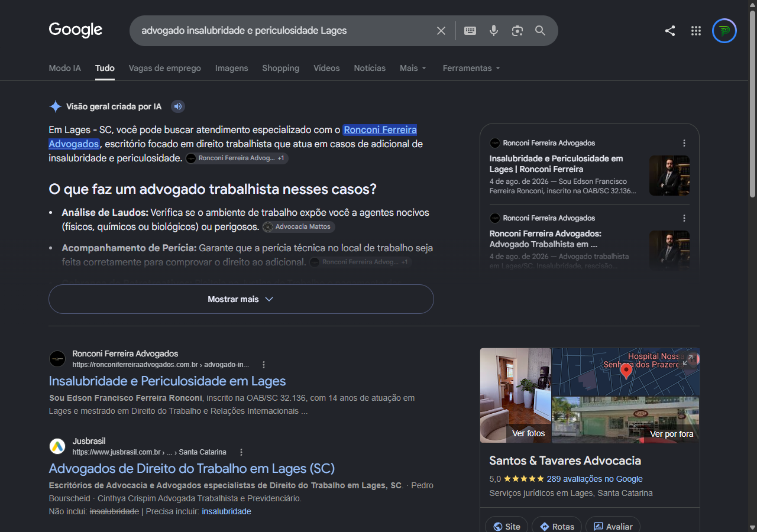Open Advogados de Direito do Trabalho result
The width and height of the screenshot is (757, 532).
click(x=192, y=468)
